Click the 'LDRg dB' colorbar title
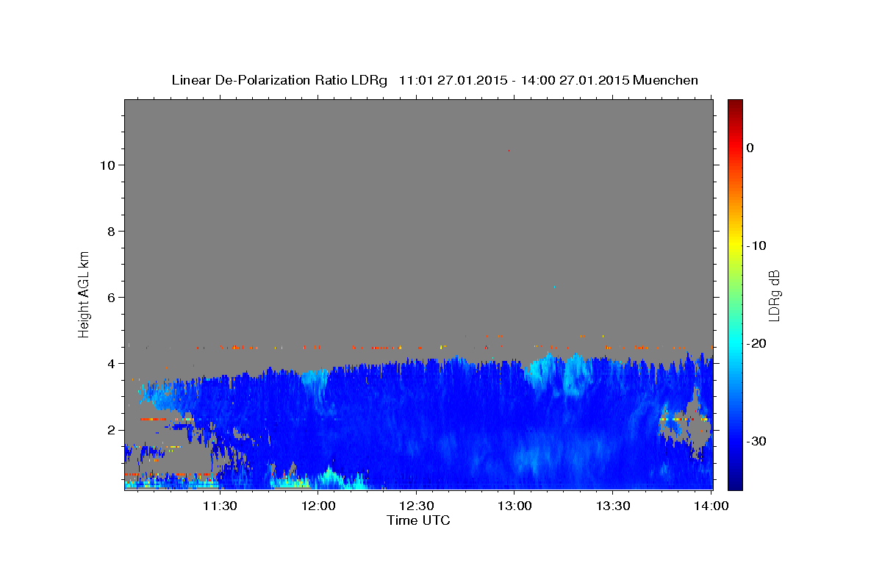The width and height of the screenshot is (882, 588). [x=774, y=295]
